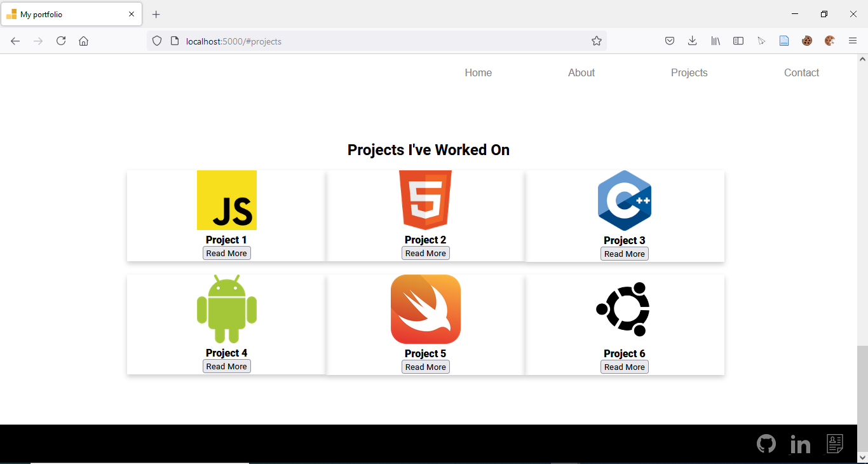Viewport: 868px width, 464px height.
Task: Click Read More for Project 6
Action: [625, 367]
